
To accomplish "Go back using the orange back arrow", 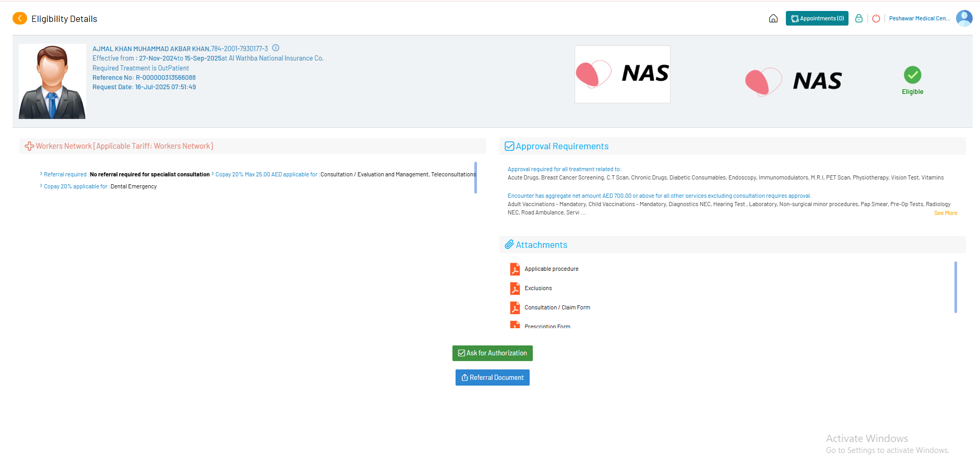I will click(19, 19).
